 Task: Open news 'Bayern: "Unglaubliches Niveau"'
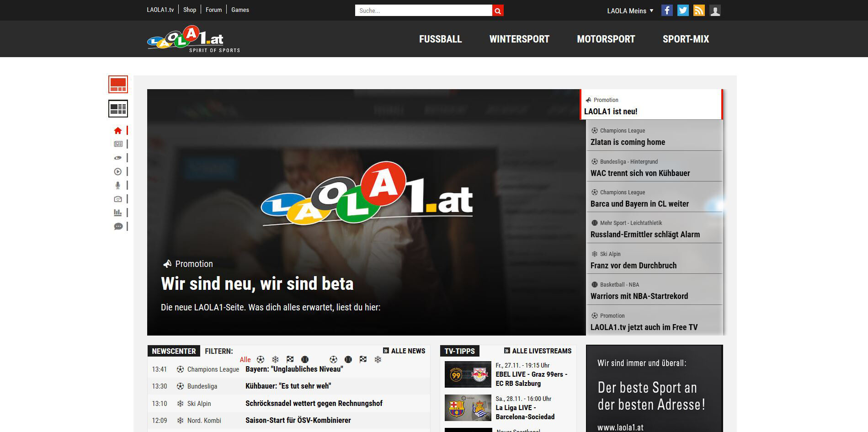pos(294,369)
